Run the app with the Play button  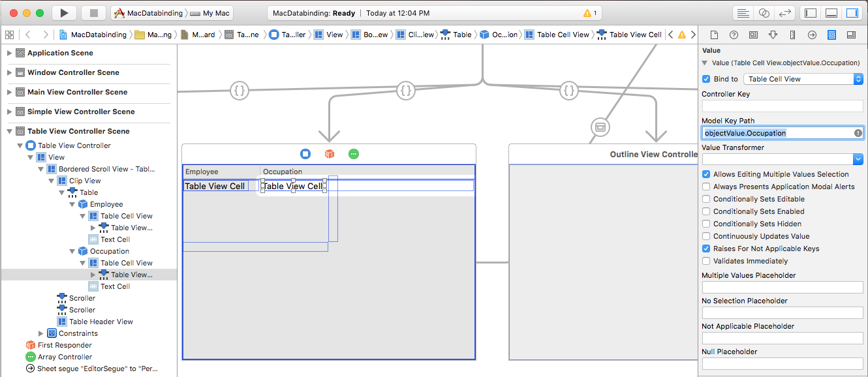pyautogui.click(x=64, y=13)
